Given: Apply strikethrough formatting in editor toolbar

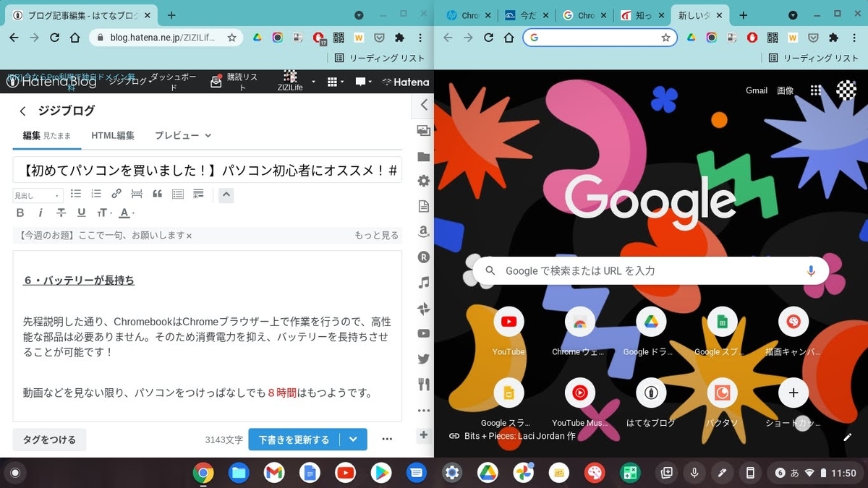Looking at the screenshot, I should coord(61,213).
